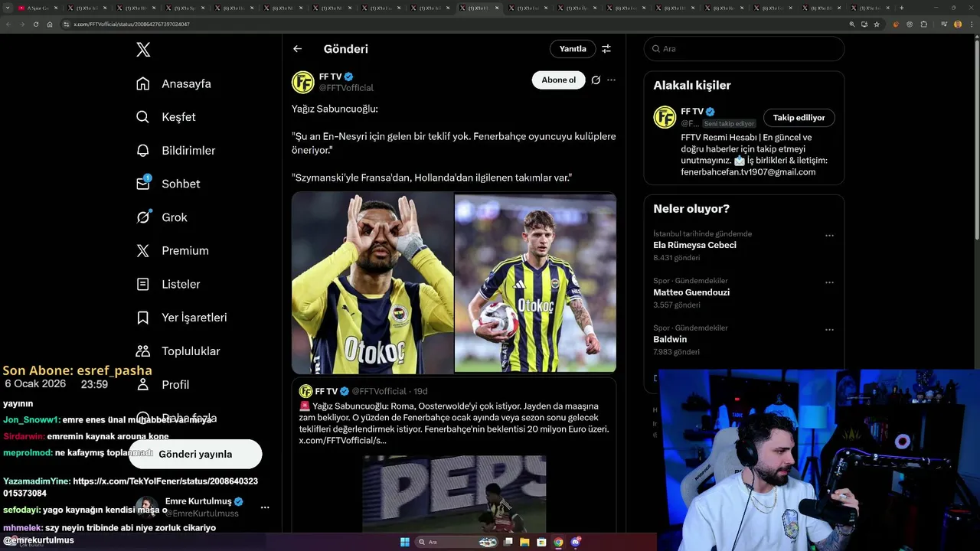The image size is (980, 551).
Task: Click the Gönderi yayınla button
Action: coord(195,454)
